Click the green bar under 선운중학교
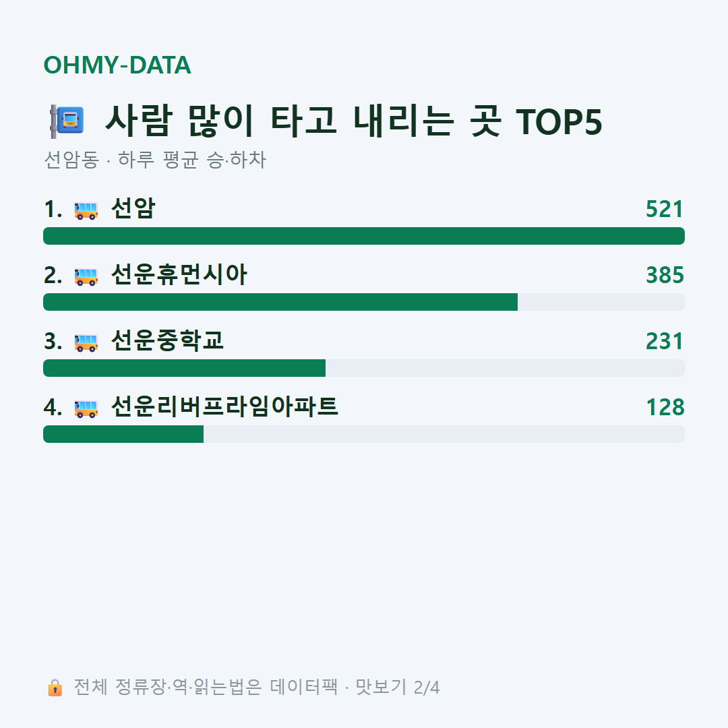Viewport: 728px width, 728px height. 184,368
